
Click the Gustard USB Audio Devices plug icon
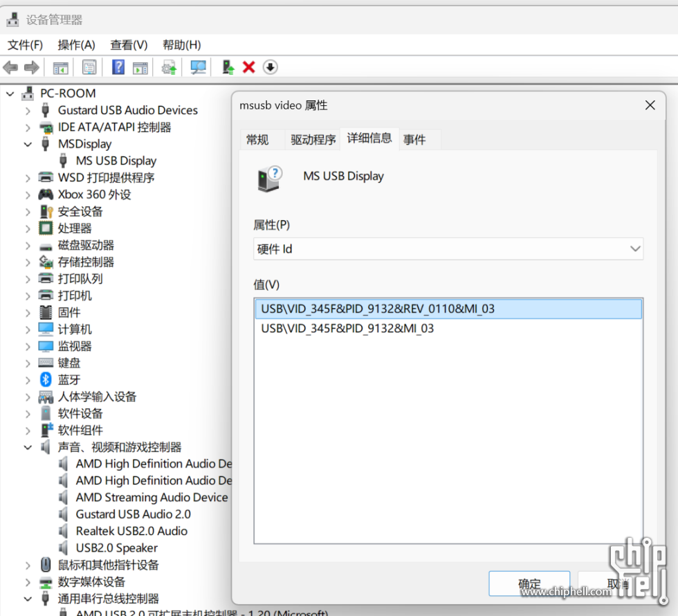click(x=46, y=110)
